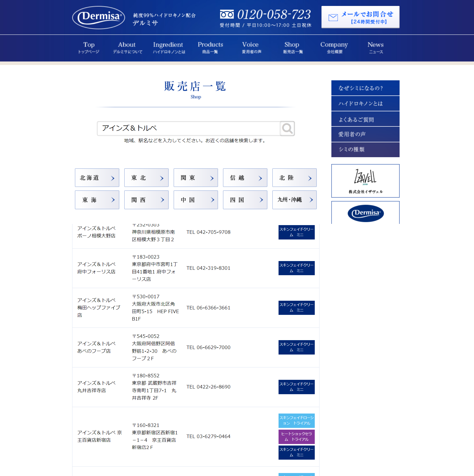
Task: Click スキンフェイドクリーム tag for 府中フォーリス店
Action: point(296,268)
